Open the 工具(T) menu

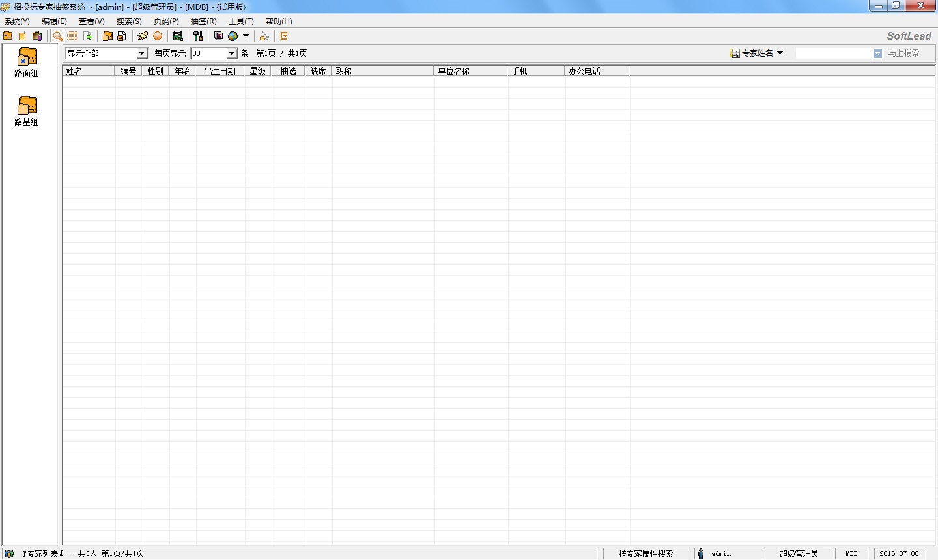tap(241, 21)
